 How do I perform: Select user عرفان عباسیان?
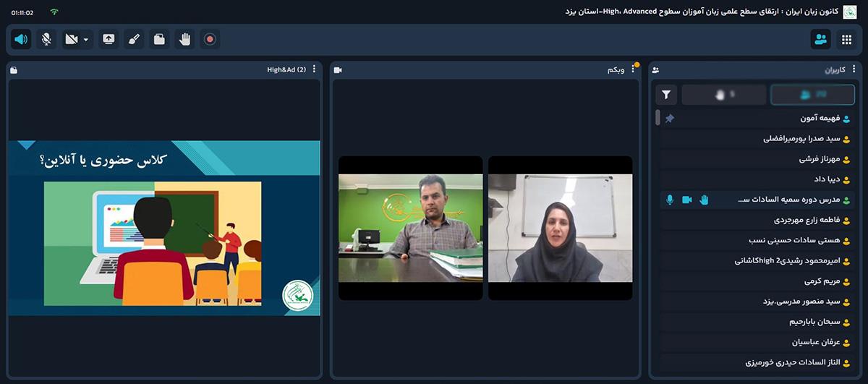[x=758, y=342]
